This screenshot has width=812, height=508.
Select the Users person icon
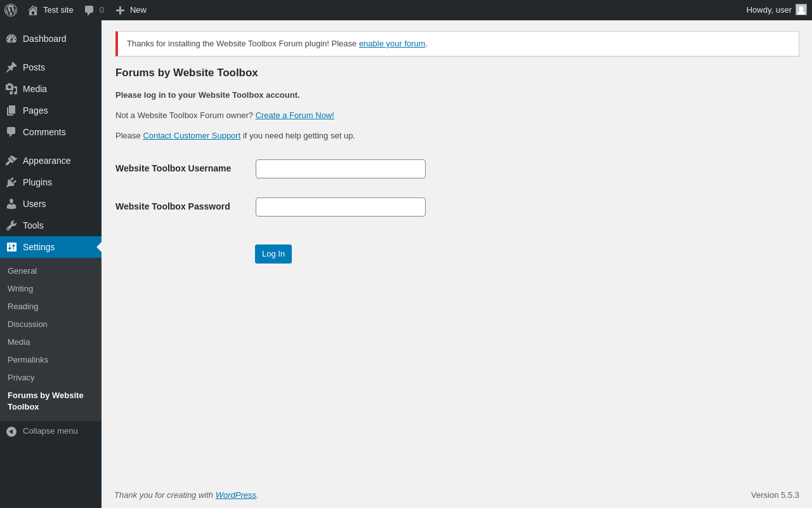point(11,204)
